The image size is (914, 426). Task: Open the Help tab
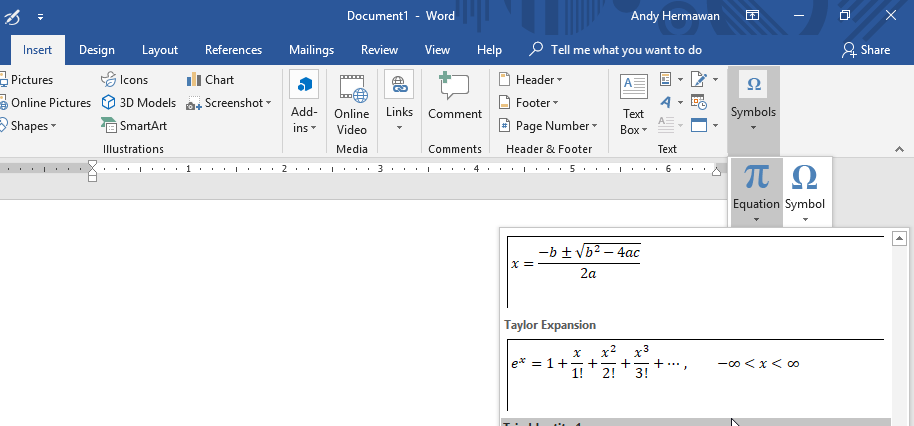click(x=489, y=50)
